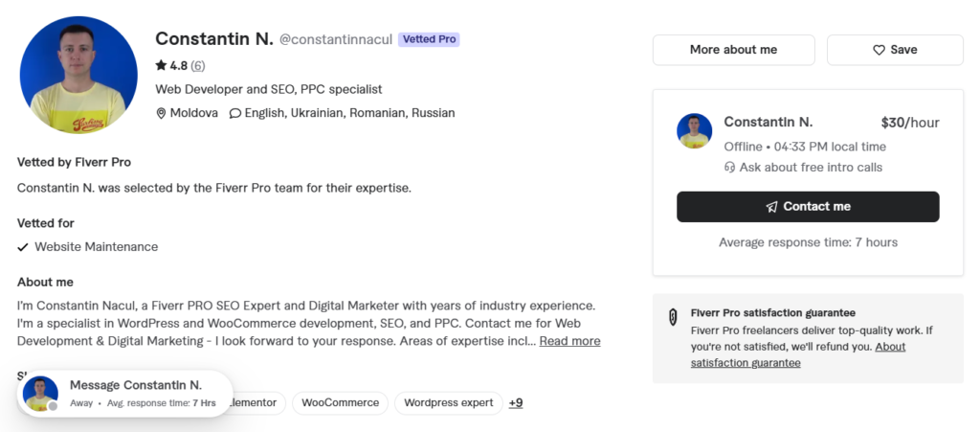Click the $30/hour rate text
This screenshot has height=432, width=980.
pos(910,123)
